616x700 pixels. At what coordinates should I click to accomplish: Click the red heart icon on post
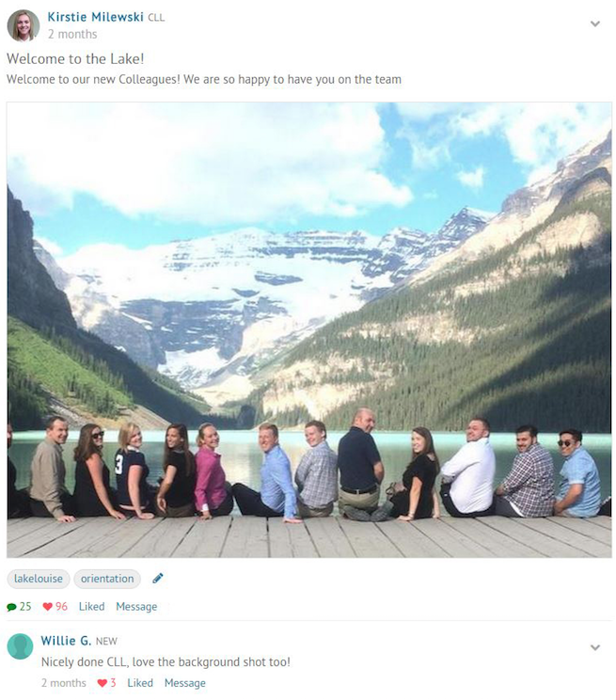click(47, 607)
